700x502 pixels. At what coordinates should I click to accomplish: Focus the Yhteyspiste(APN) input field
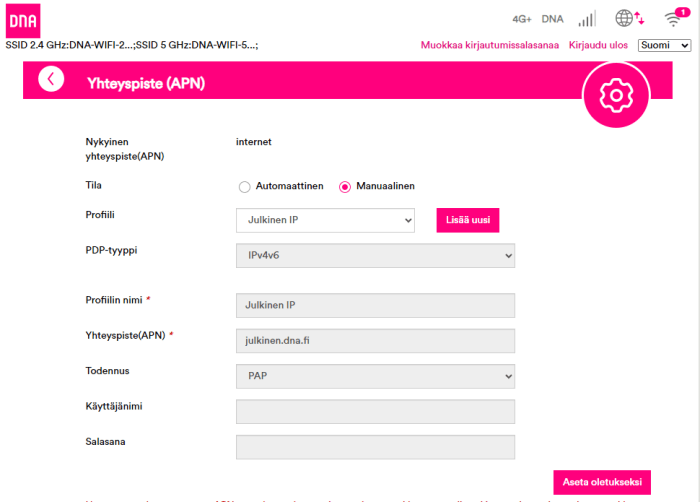tap(375, 341)
